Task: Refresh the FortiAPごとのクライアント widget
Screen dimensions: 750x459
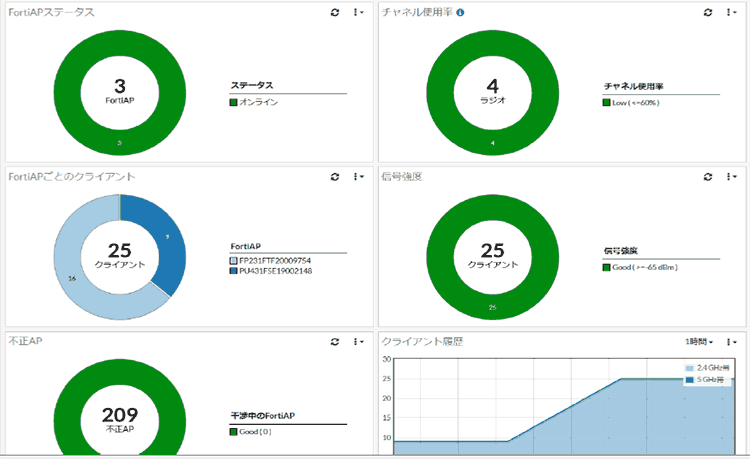Action: coord(335,177)
